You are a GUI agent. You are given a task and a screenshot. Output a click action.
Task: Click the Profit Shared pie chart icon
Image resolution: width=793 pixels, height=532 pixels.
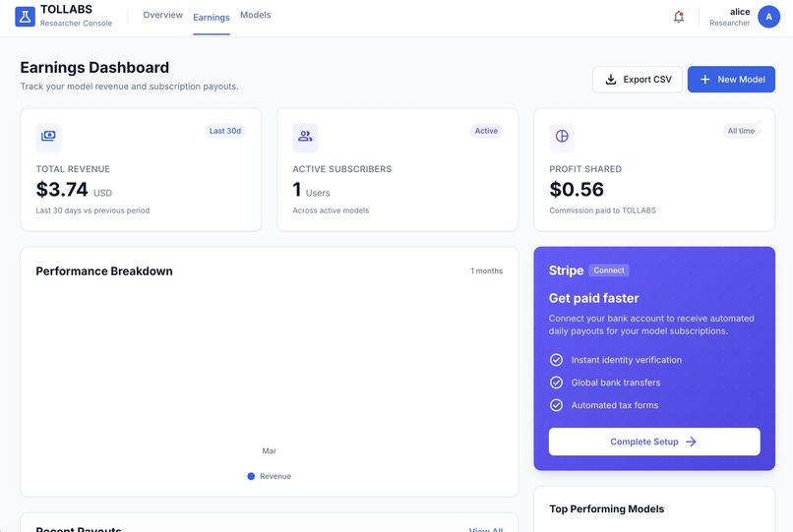click(x=562, y=137)
